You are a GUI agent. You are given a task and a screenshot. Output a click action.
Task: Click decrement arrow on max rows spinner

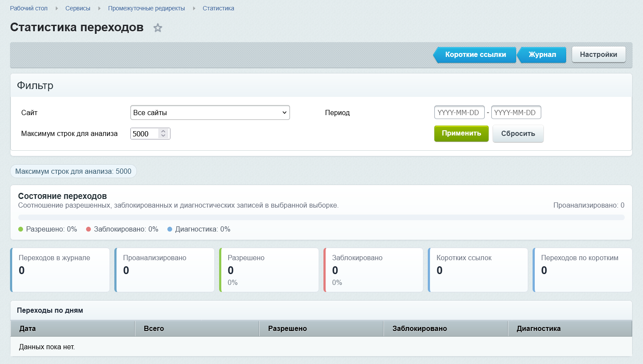(163, 136)
